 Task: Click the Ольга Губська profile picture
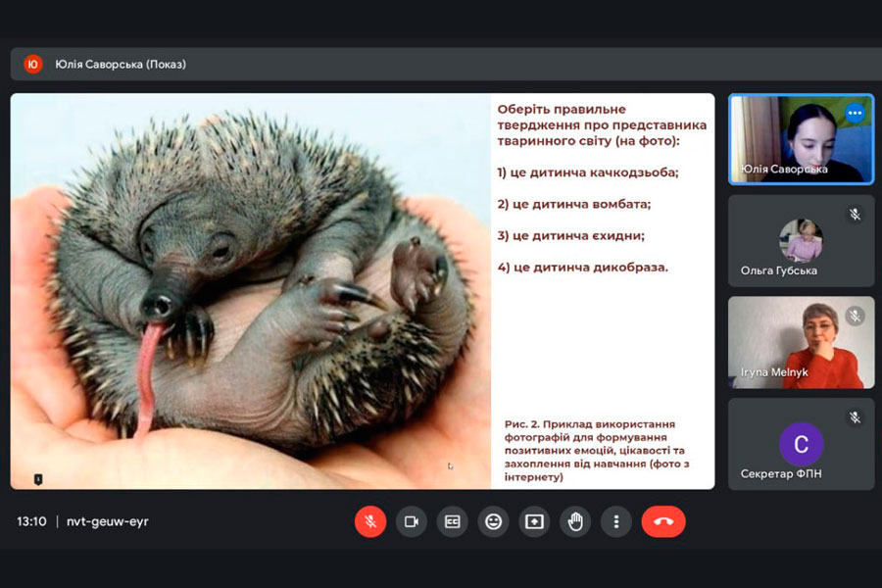(x=801, y=239)
